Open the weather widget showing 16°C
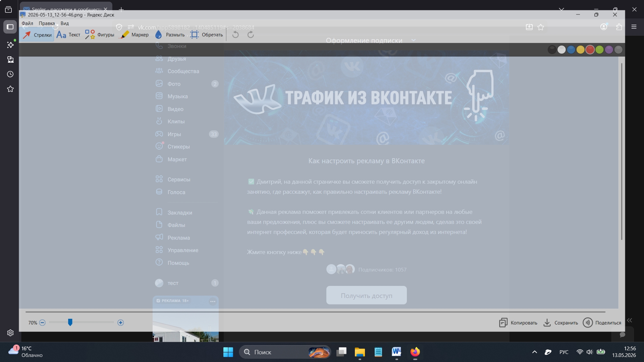The width and height of the screenshot is (644, 362). [25, 352]
